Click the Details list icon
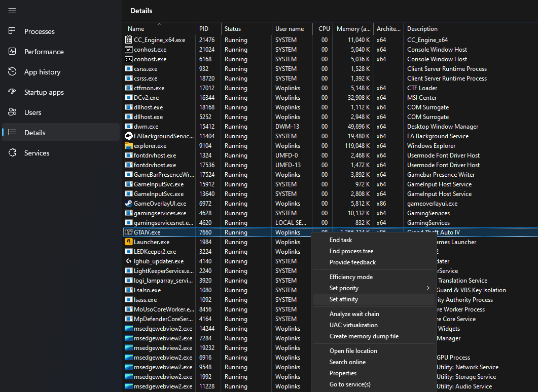538x392 pixels. [x=12, y=132]
